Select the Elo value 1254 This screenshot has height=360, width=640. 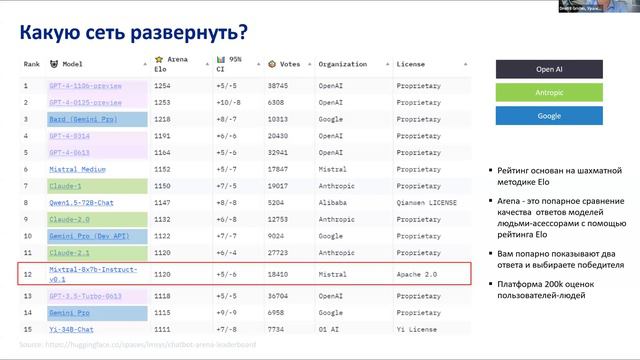click(162, 86)
